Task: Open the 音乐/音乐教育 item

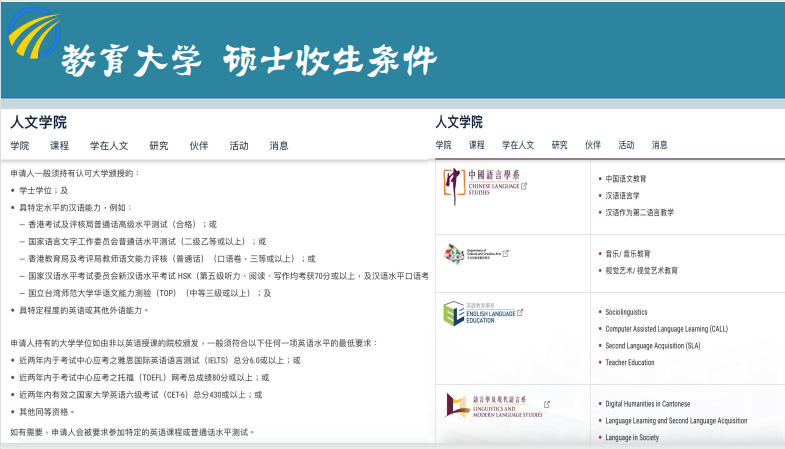Action: point(628,254)
